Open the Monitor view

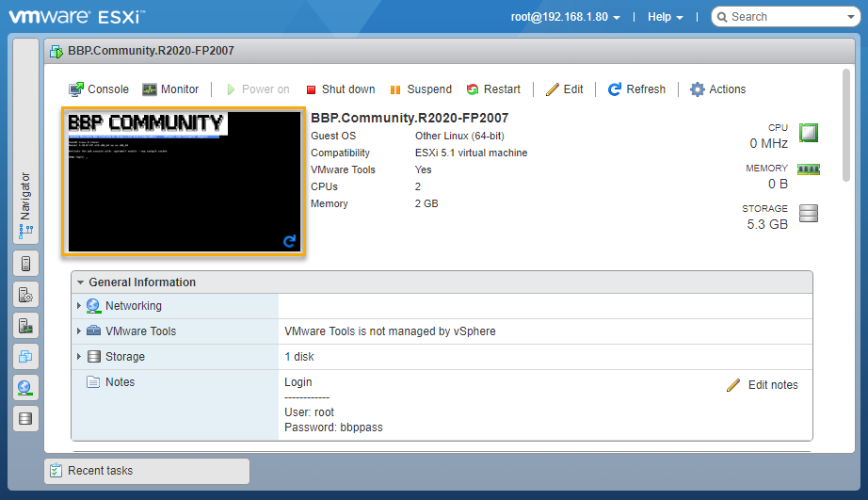pyautogui.click(x=170, y=89)
